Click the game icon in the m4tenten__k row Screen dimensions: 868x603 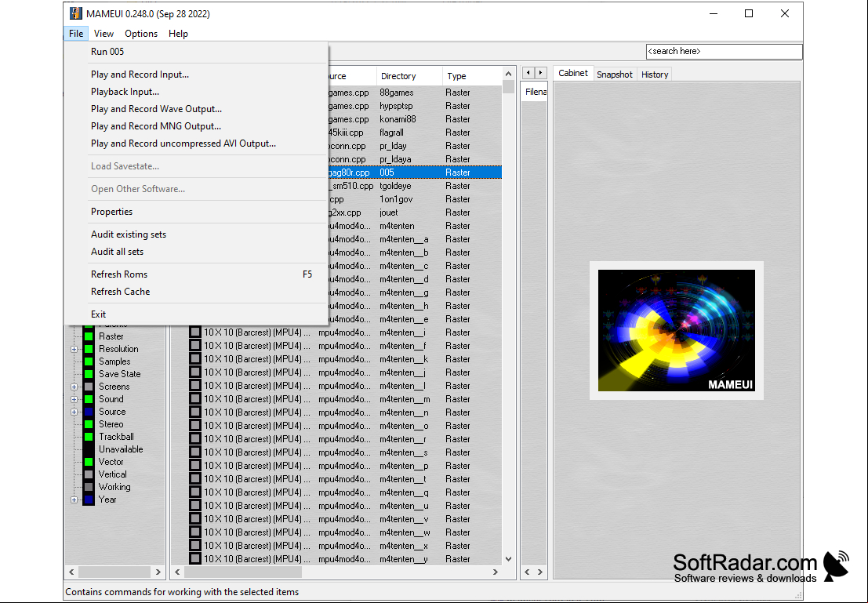tap(195, 359)
